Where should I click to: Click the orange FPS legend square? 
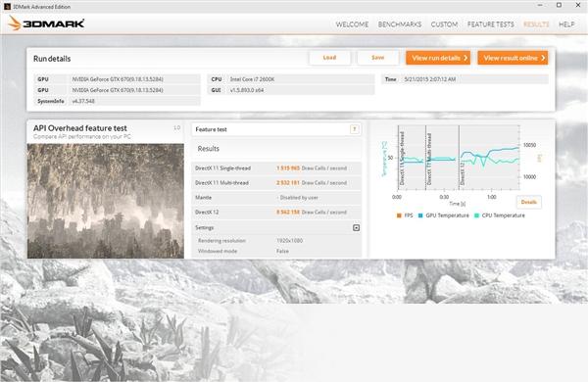click(x=399, y=215)
